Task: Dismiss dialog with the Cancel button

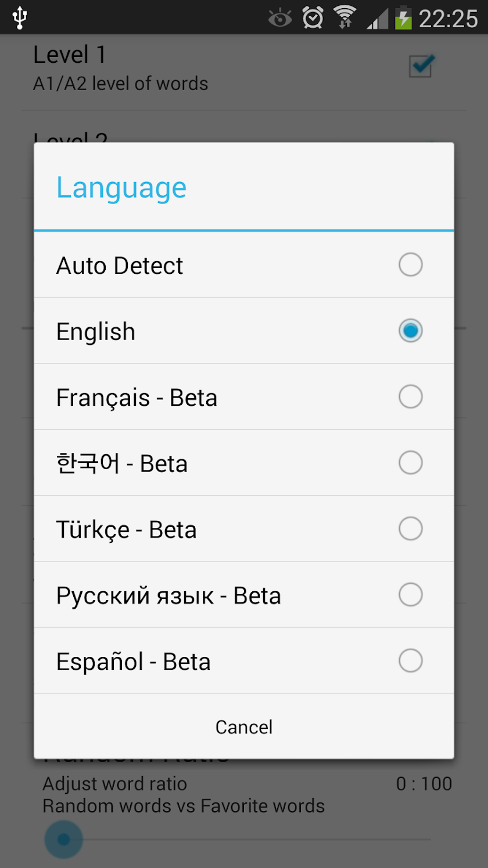Action: click(244, 727)
